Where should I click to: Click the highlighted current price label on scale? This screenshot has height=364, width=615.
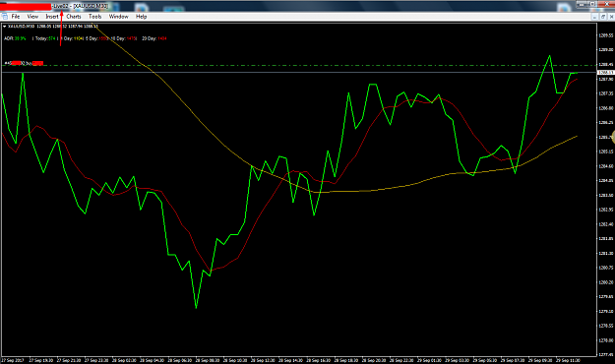(605, 73)
